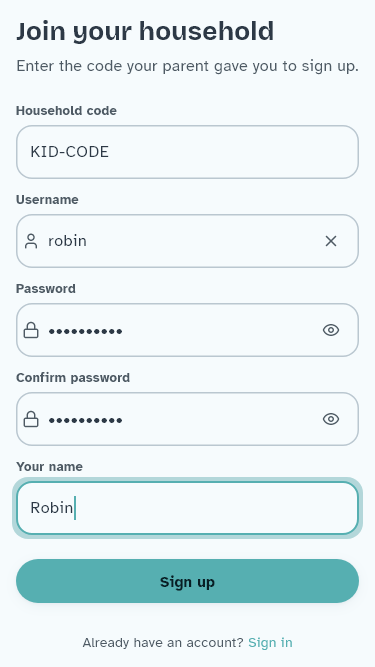
Task: Click the Your name label
Action: 49,467
